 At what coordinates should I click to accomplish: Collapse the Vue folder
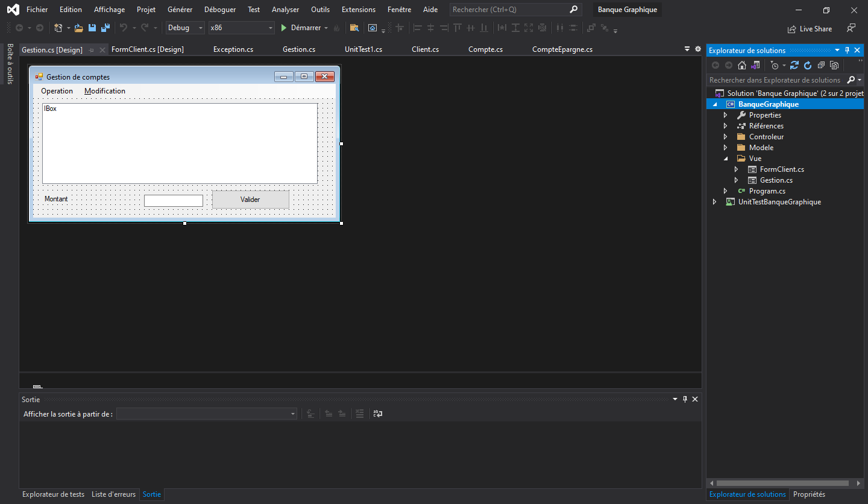coord(725,159)
